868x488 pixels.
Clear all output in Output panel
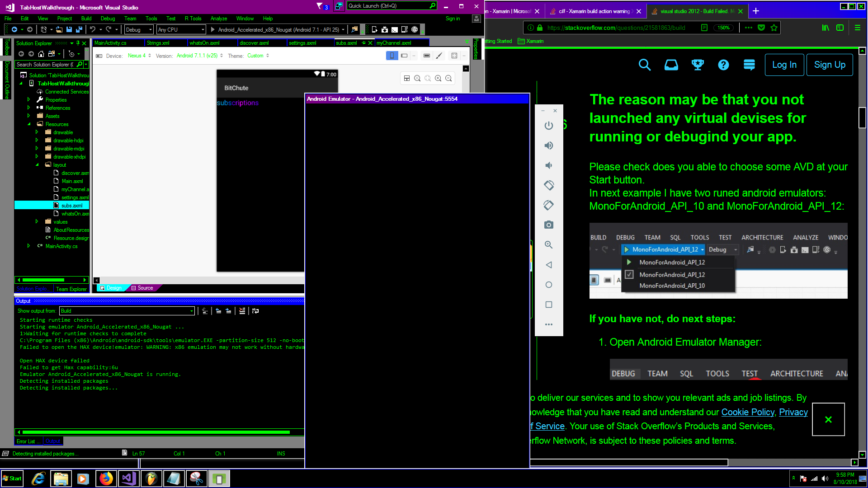point(242,311)
